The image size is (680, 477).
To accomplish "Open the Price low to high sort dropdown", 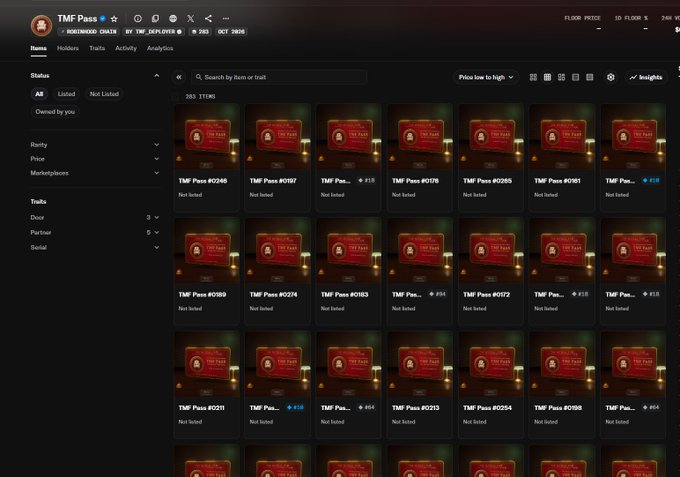I will (486, 77).
